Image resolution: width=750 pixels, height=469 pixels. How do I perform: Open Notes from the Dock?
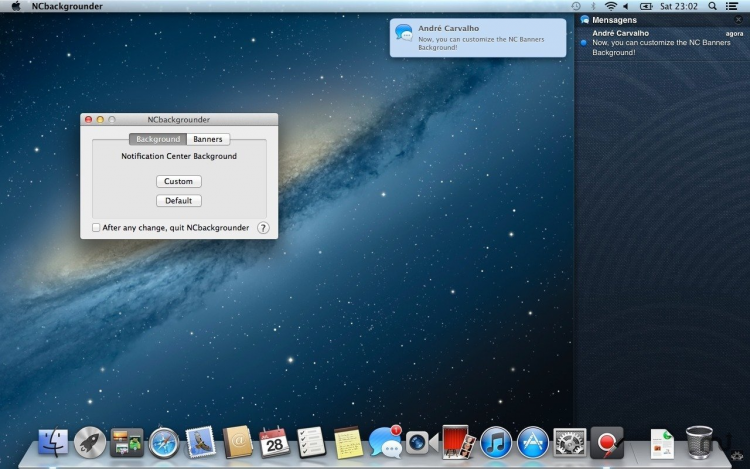[x=348, y=443]
